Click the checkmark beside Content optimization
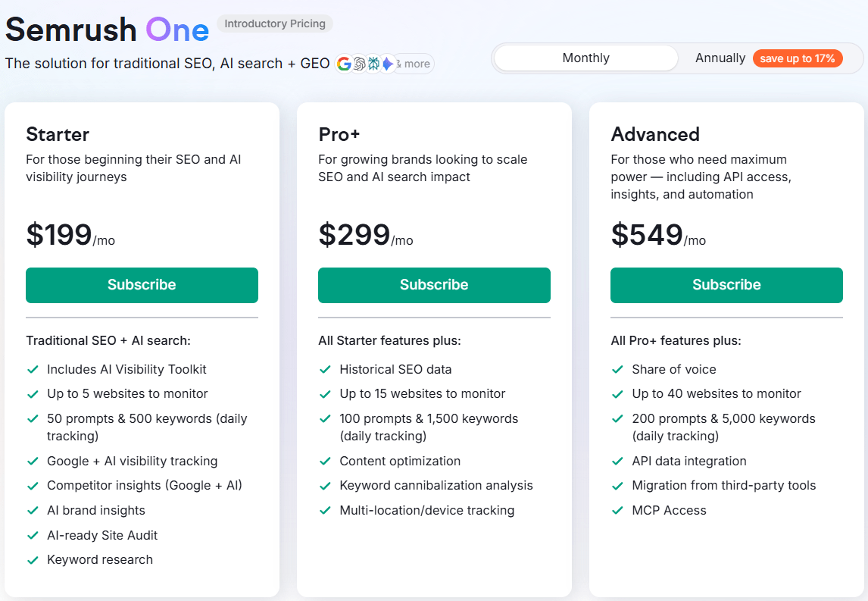Viewport: 868px width, 601px height. (324, 461)
